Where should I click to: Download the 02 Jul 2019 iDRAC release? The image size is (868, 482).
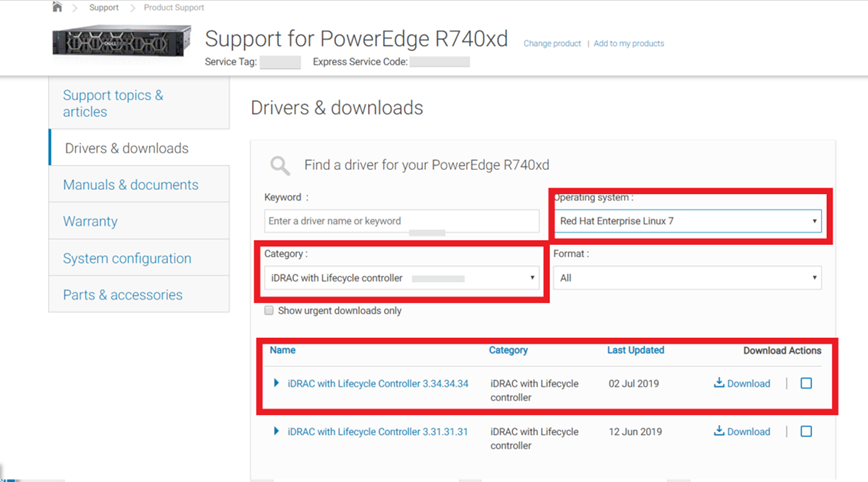pos(748,383)
